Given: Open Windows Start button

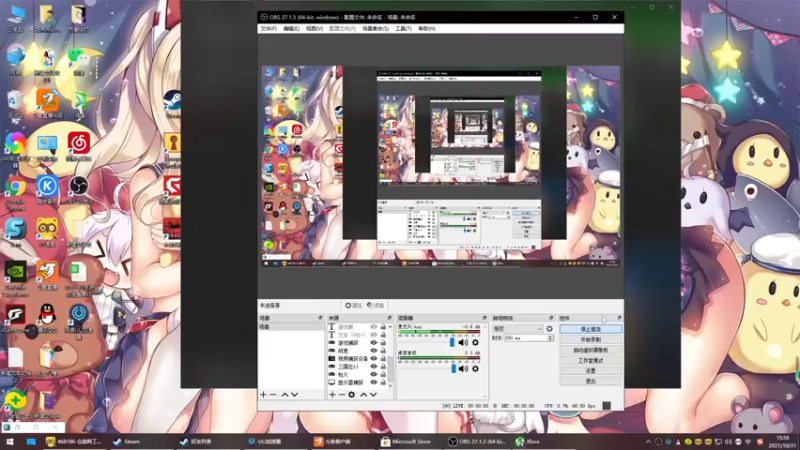Looking at the screenshot, I should click(x=10, y=441).
